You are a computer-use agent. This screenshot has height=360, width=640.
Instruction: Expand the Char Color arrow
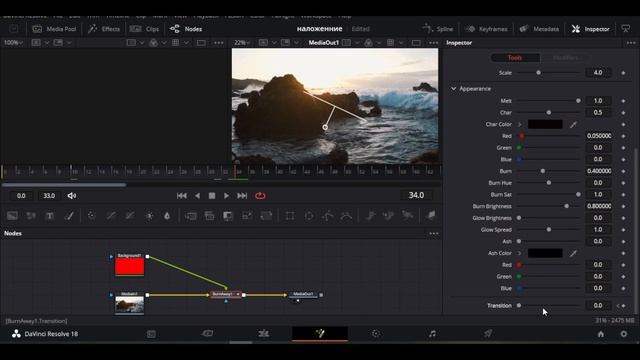click(x=520, y=124)
